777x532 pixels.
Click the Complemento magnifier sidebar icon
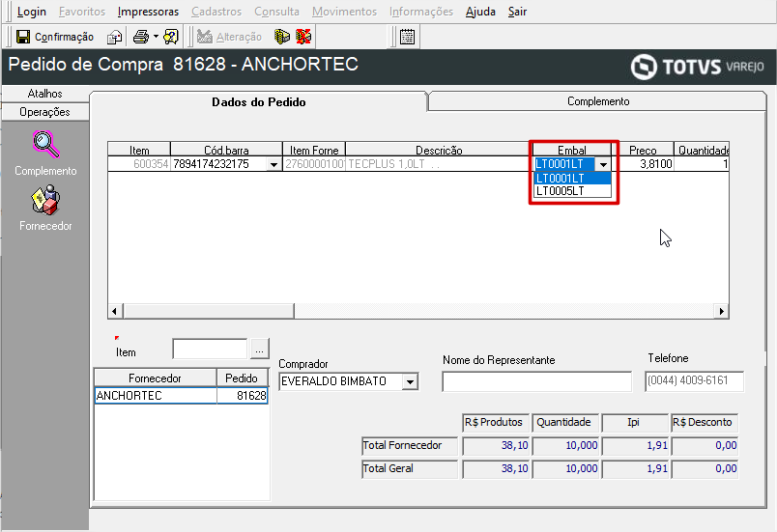45,145
